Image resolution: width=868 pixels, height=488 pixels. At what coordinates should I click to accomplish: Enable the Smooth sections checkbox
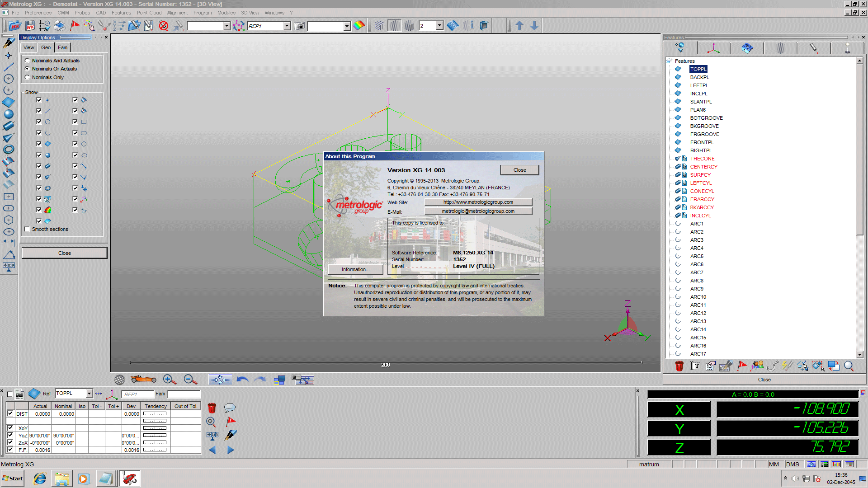click(27, 229)
